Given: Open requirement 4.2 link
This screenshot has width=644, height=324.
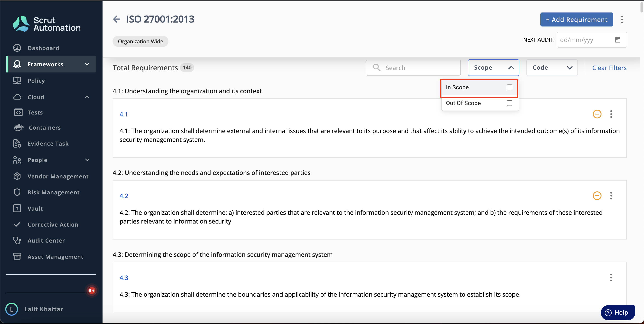Looking at the screenshot, I should (x=124, y=196).
